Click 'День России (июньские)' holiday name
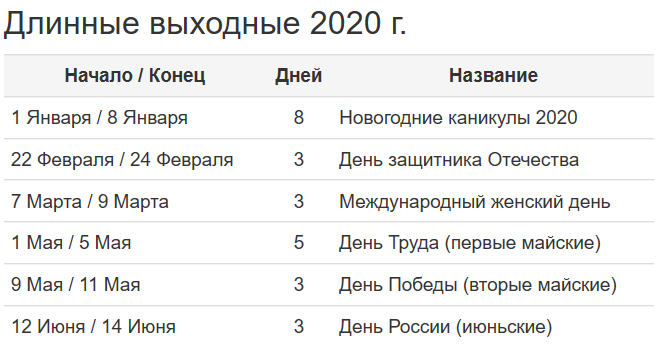Screen dimensions: 669x361 click(445, 327)
